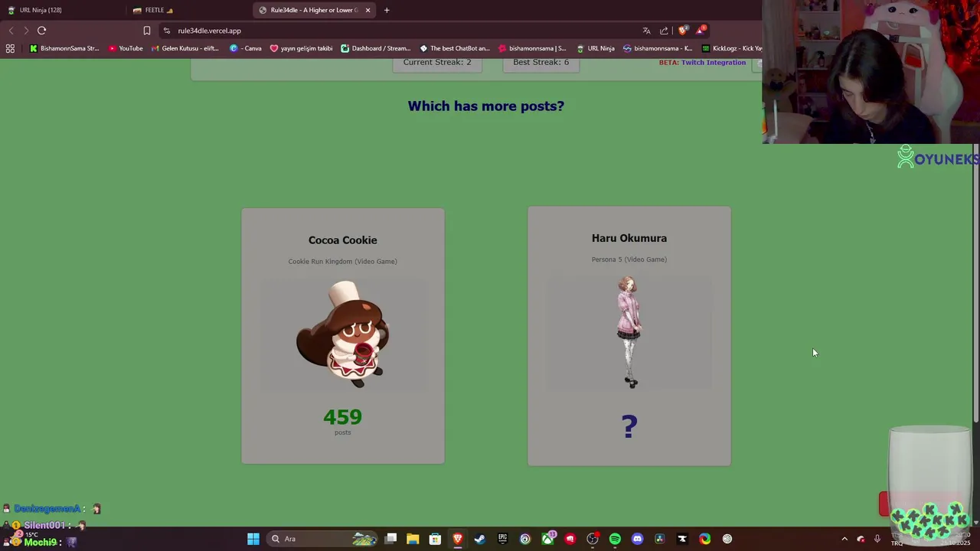Open File Explorer from the taskbar
This screenshot has height=551, width=980.
click(413, 539)
